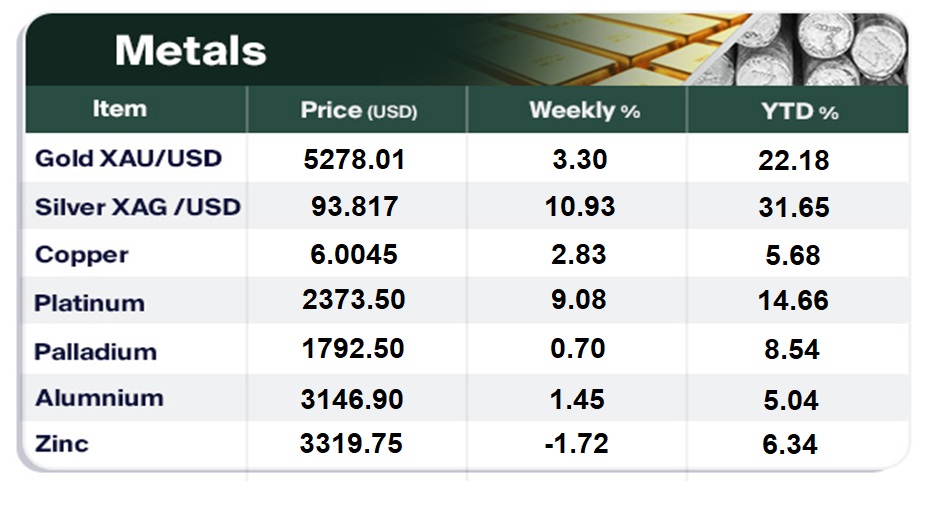
Task: Select the Price (USD) column header
Action: pyautogui.click(x=358, y=110)
